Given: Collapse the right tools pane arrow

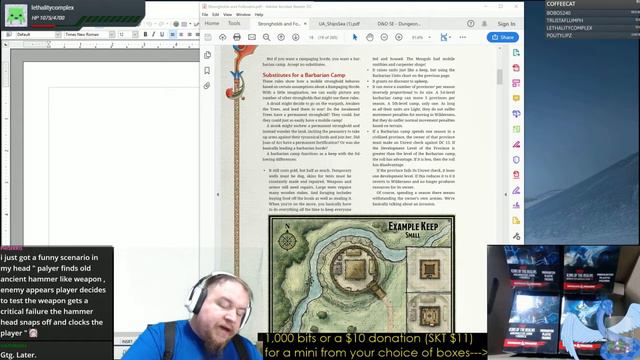Looking at the screenshot, I should [506, 195].
